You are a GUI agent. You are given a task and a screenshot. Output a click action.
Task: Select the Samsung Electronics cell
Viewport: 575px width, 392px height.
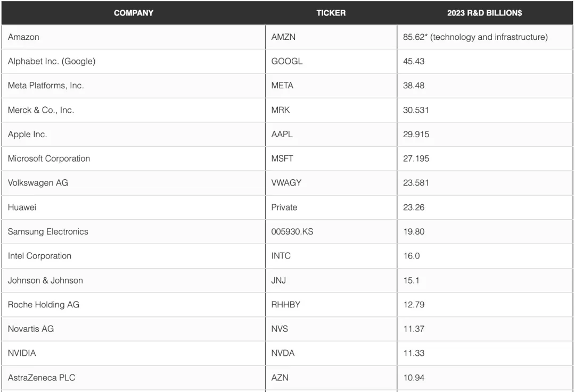coord(134,231)
